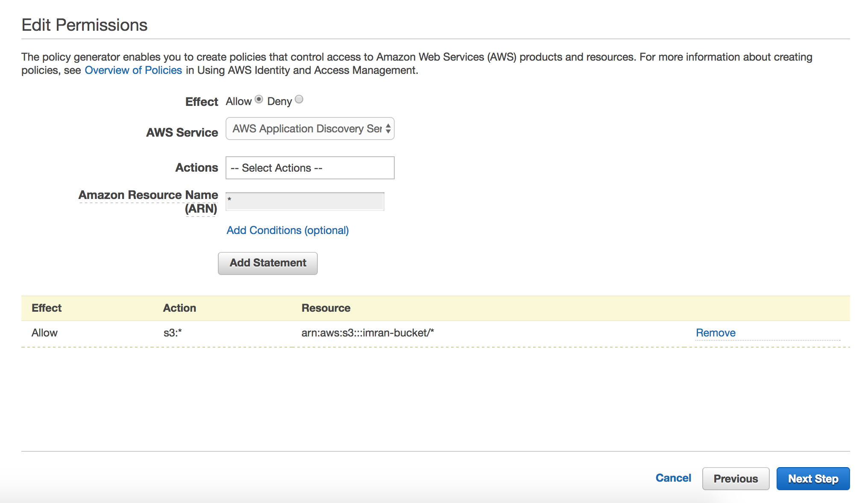Click the s3:* action cell
868x503 pixels.
[173, 333]
